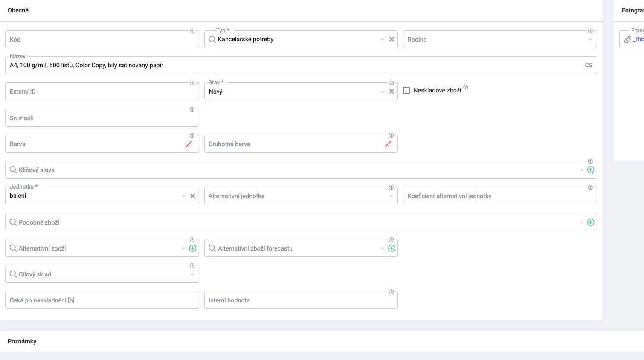Expand the Alternativní jednotka dropdown
This screenshot has width=644, height=360.
[x=391, y=196]
